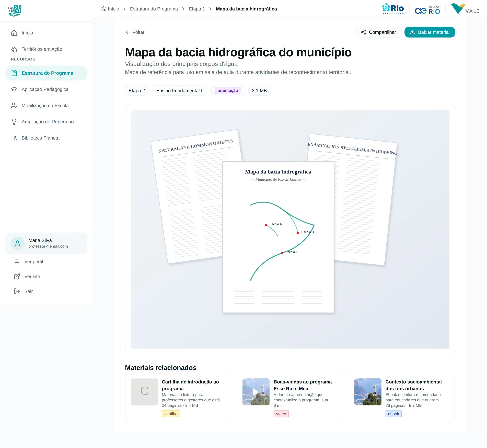Open Territórios em Ação menu item
Image resolution: width=487 pixels, height=448 pixels.
pos(46,49)
